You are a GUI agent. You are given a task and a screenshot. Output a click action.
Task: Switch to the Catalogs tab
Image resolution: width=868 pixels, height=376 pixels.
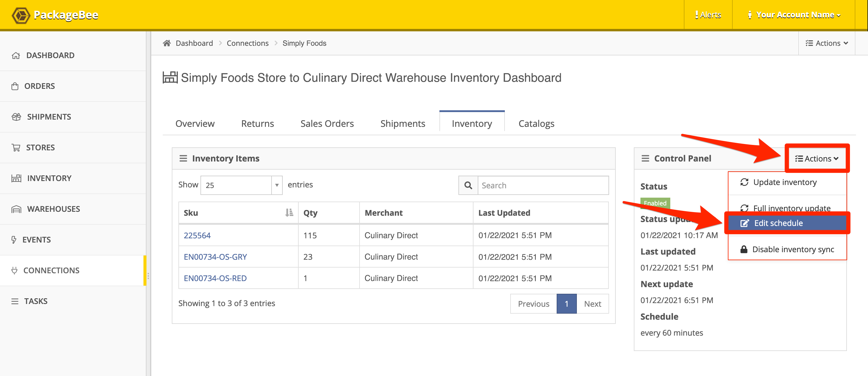(536, 124)
